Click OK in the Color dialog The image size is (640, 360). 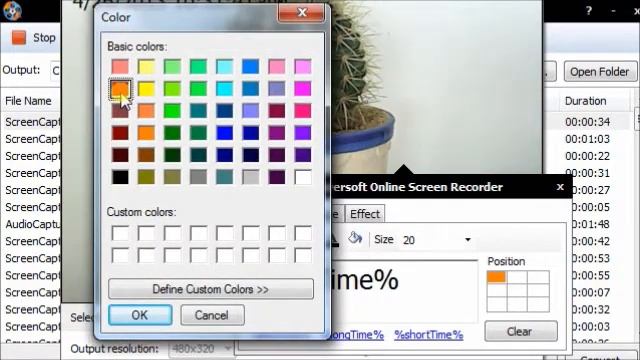(x=140, y=315)
